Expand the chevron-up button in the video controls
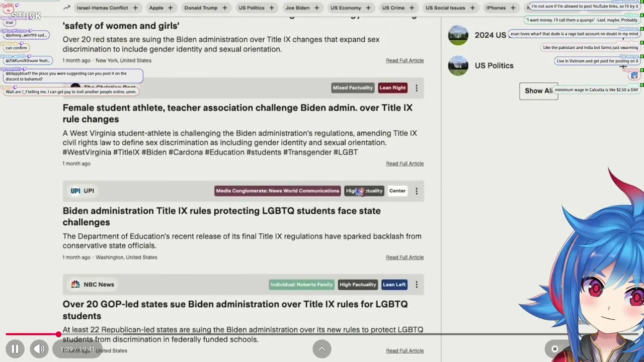 click(x=322, y=348)
